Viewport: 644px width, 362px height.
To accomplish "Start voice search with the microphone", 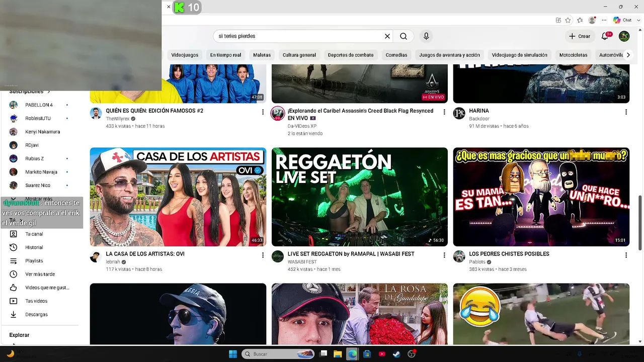I will (x=426, y=36).
